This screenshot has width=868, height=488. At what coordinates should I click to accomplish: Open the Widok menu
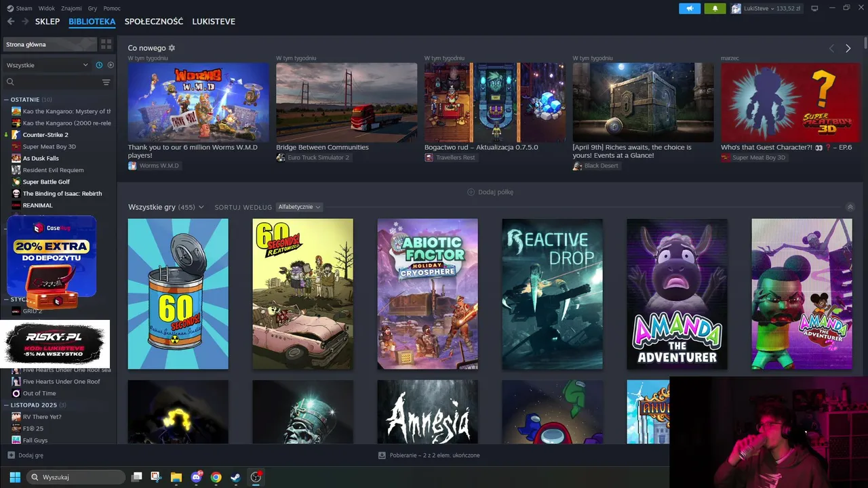[47, 8]
